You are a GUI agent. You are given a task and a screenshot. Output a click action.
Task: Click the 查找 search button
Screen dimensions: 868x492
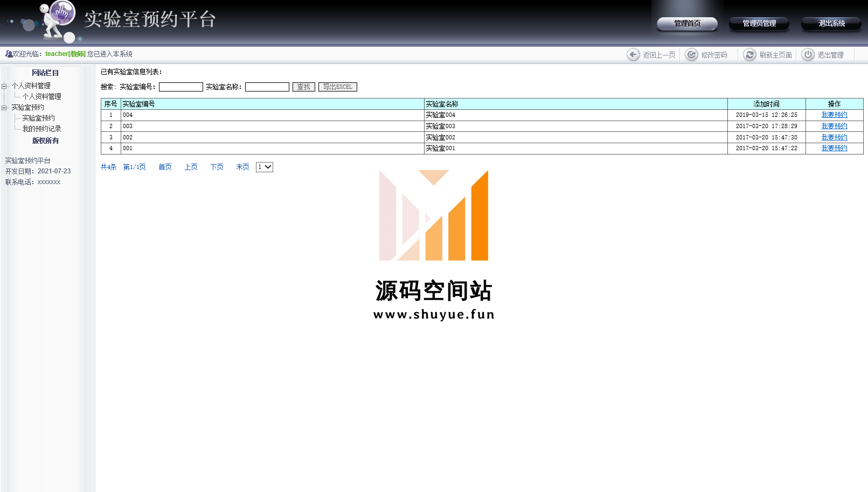click(304, 87)
